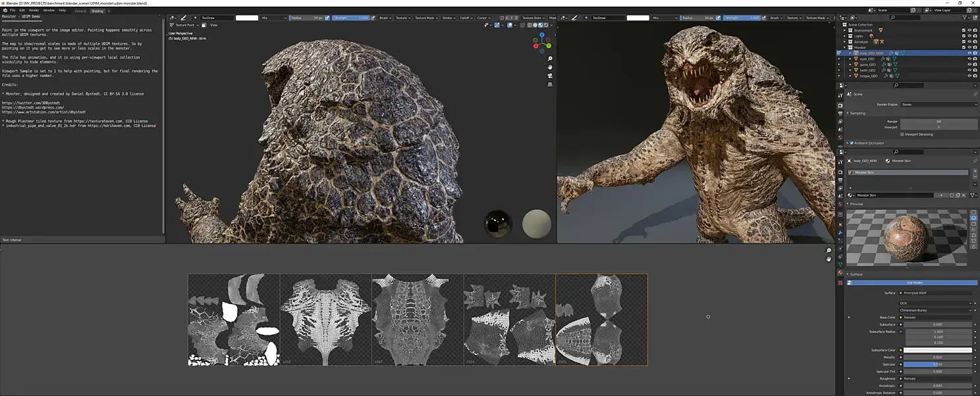The height and width of the screenshot is (396, 980).
Task: Select sphere preview shape icon
Action: pos(974,218)
